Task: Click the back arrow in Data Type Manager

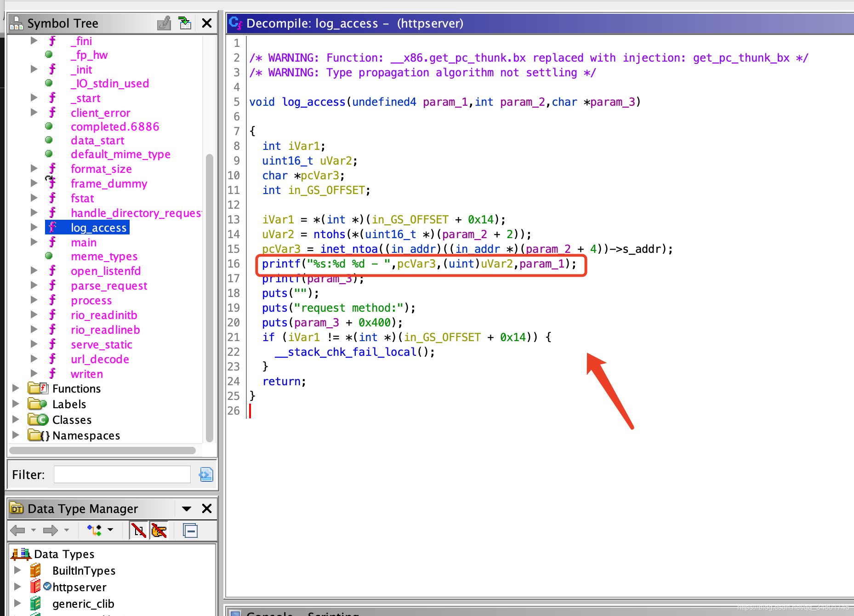Action: click(18, 531)
